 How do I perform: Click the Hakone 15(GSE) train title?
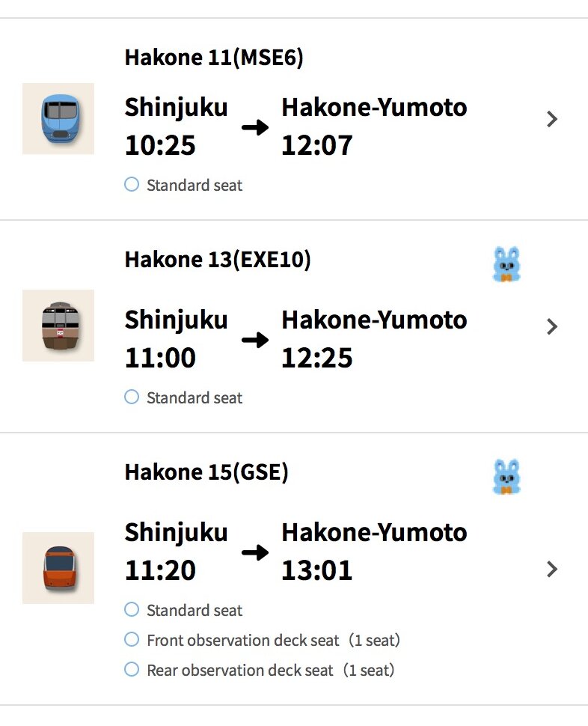pos(206,472)
